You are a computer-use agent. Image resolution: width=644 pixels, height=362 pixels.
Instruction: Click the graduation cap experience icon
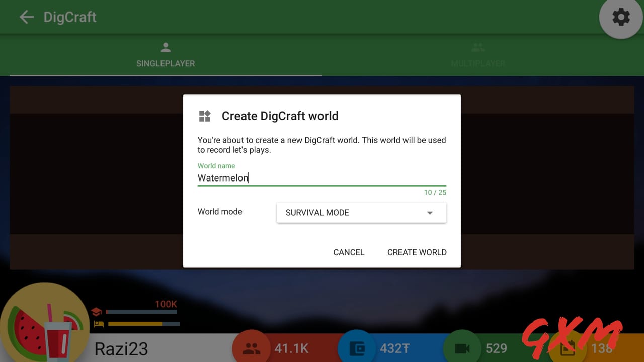tap(97, 312)
